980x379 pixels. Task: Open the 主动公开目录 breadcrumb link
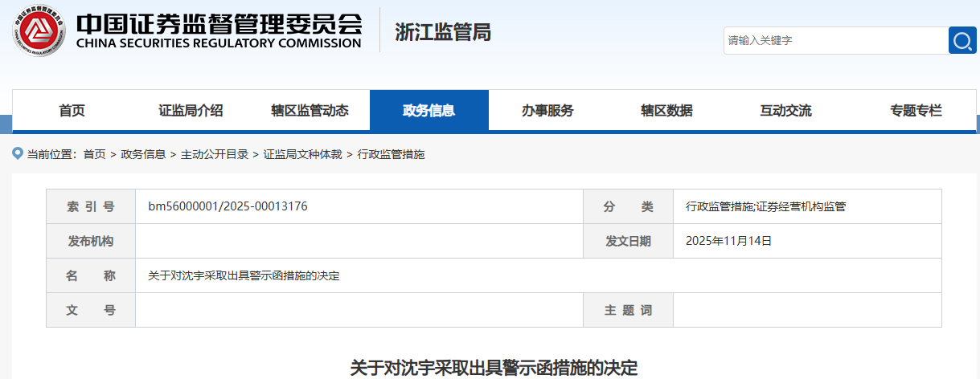(x=215, y=154)
